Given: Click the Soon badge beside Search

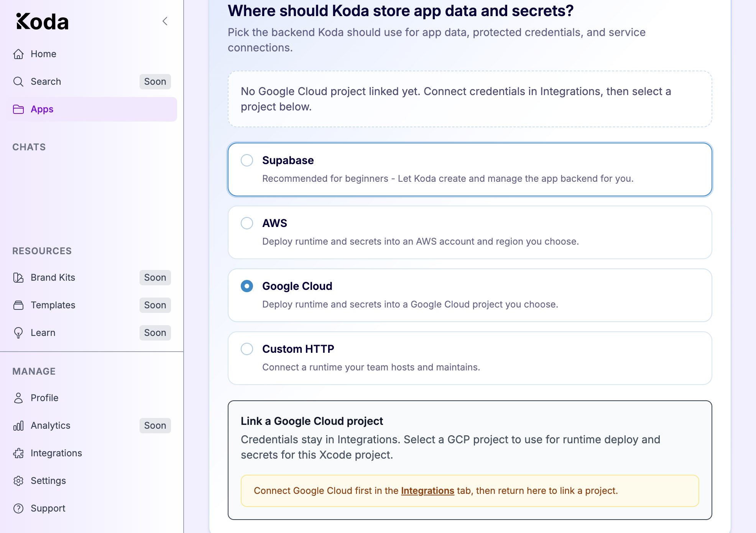Looking at the screenshot, I should point(155,82).
